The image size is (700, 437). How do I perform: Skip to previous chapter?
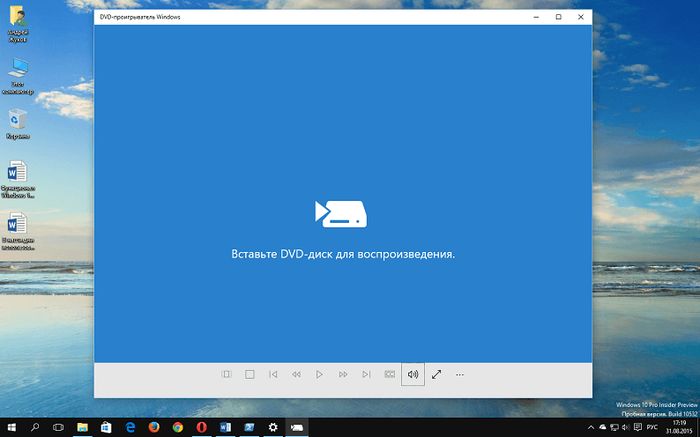point(273,374)
